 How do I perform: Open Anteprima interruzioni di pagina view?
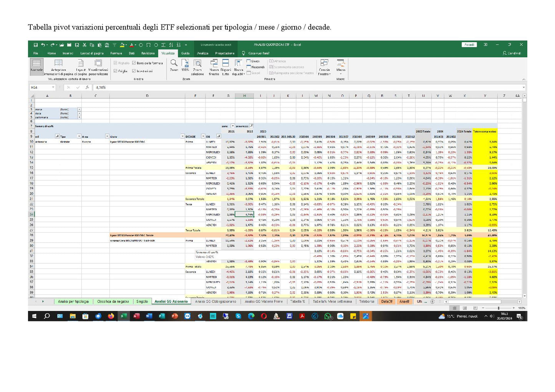(58, 67)
